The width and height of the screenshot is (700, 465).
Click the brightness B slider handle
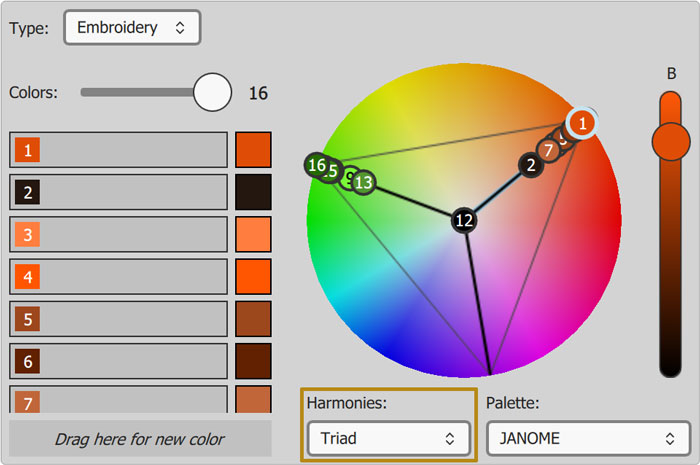671,141
